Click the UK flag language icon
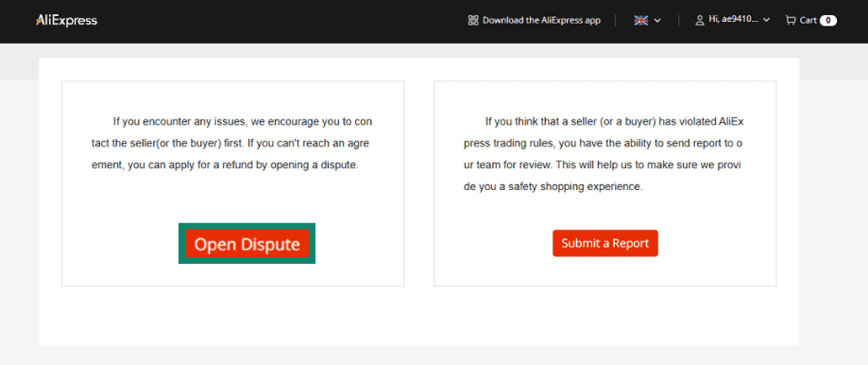Image resolution: width=868 pixels, height=365 pixels. click(x=641, y=21)
